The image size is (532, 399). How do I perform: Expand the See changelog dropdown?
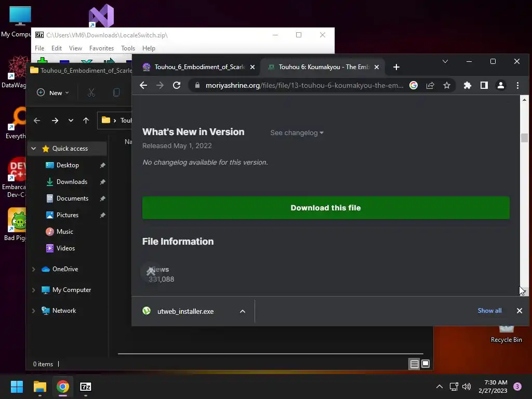coord(297,132)
